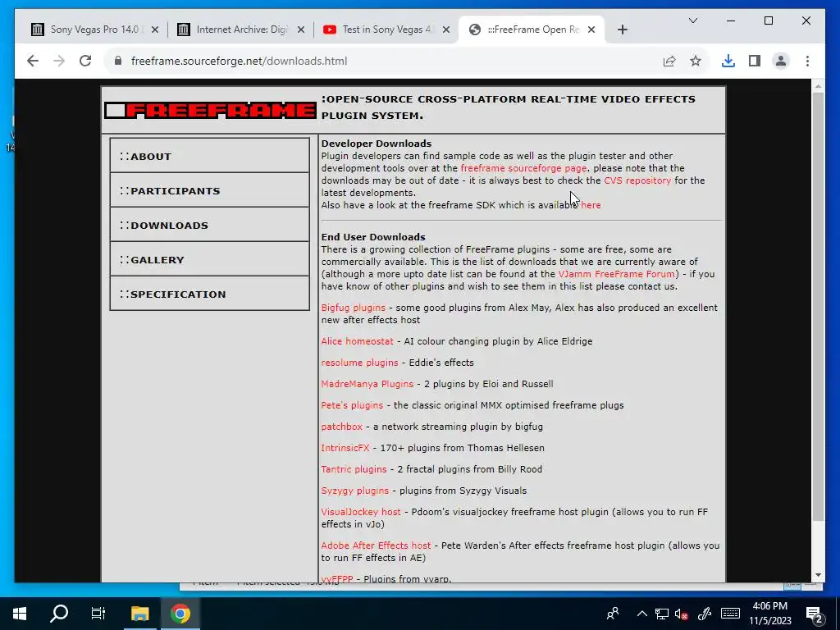The width and height of the screenshot is (840, 630).
Task: Click the site lock icon in address bar
Action: click(x=118, y=61)
